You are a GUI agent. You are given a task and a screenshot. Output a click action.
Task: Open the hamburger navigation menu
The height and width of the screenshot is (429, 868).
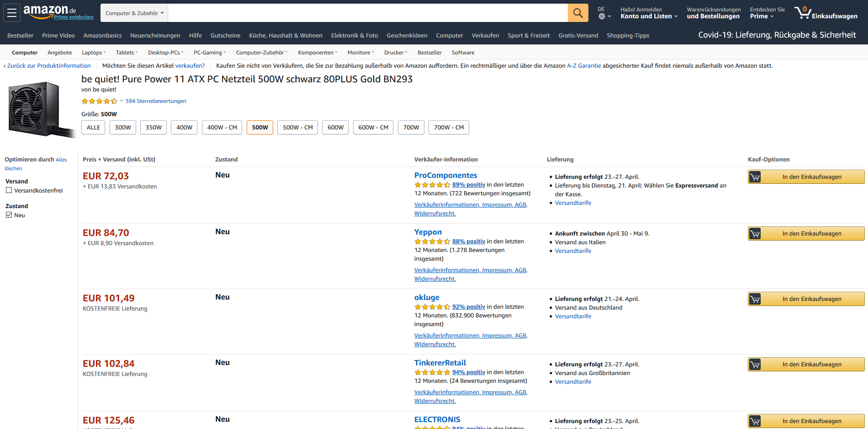[x=12, y=13]
